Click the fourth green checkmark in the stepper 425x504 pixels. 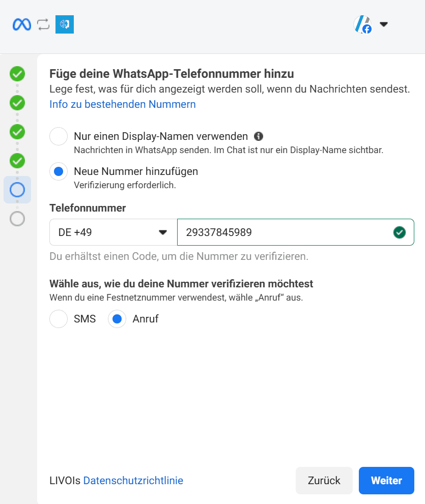pyautogui.click(x=17, y=161)
